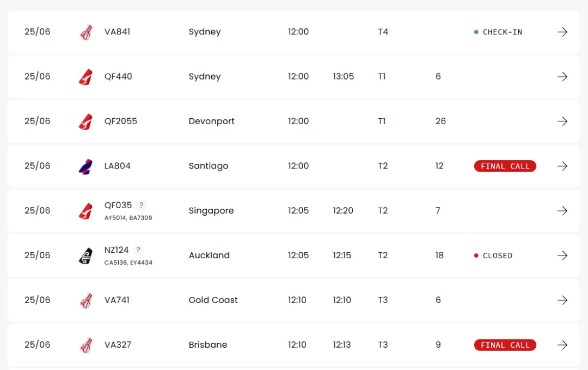Click Qantas logo on QF2055 row
Image resolution: width=588 pixels, height=370 pixels.
pos(85,122)
